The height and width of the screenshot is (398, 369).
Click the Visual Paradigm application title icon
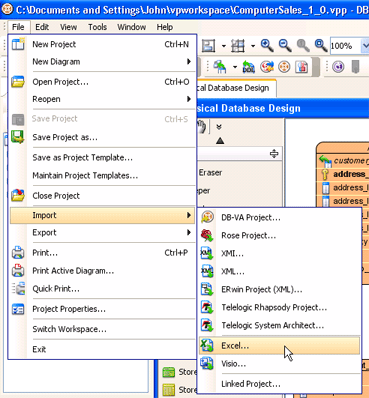pos(7,9)
